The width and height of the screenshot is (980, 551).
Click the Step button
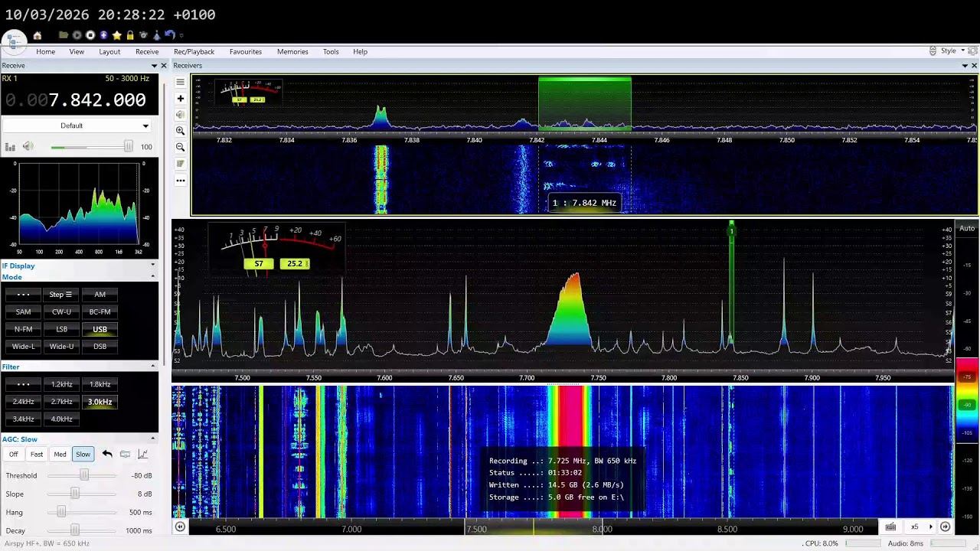point(61,295)
